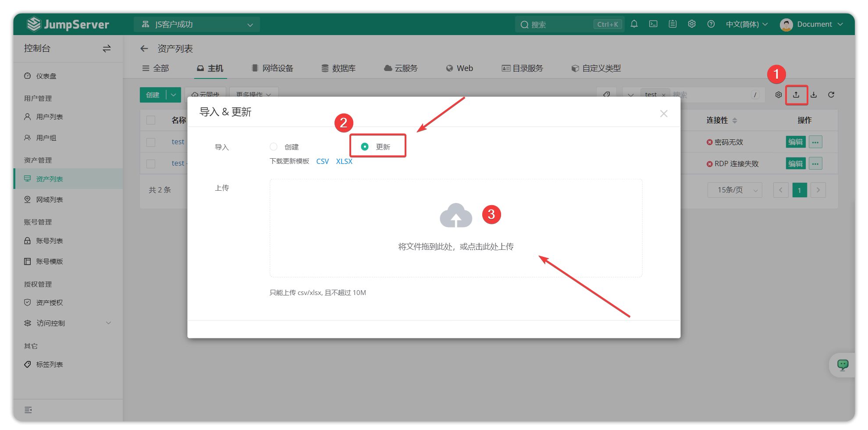Click the export download icon

coord(814,95)
